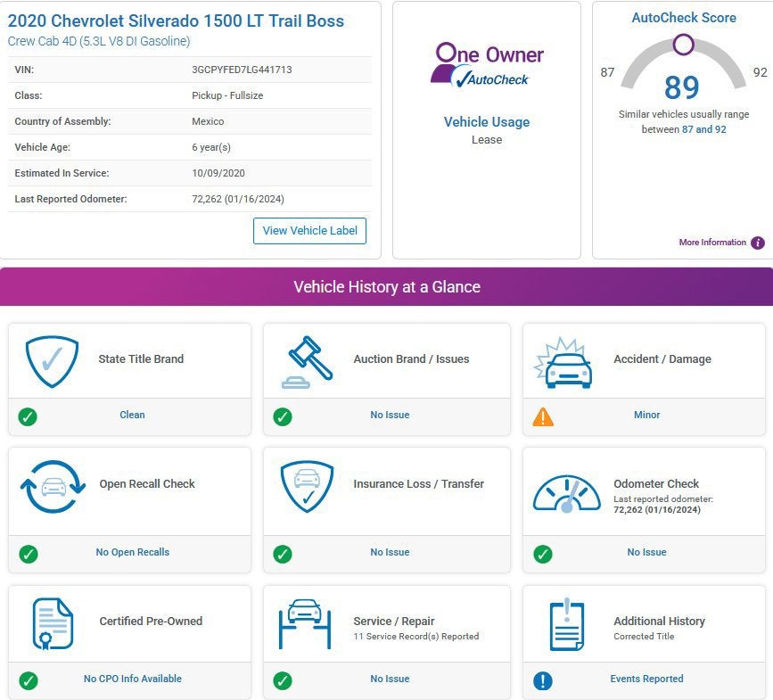Click the Lease usage text

pos(487,139)
